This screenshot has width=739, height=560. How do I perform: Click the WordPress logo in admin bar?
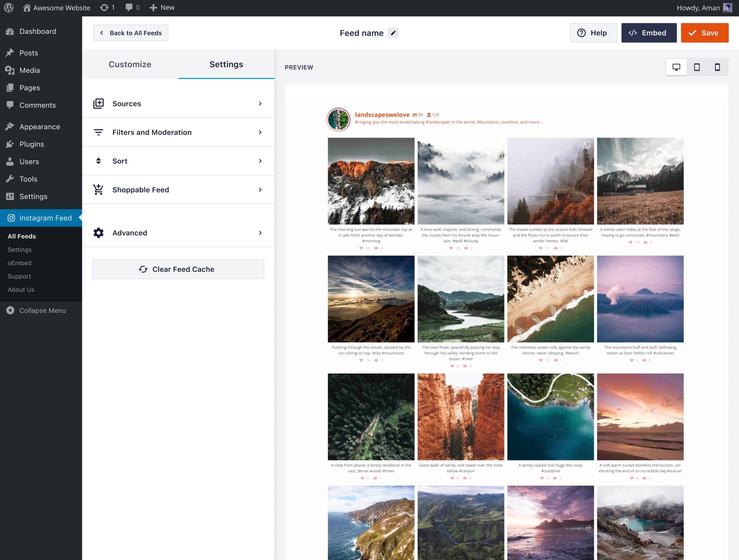pyautogui.click(x=9, y=8)
